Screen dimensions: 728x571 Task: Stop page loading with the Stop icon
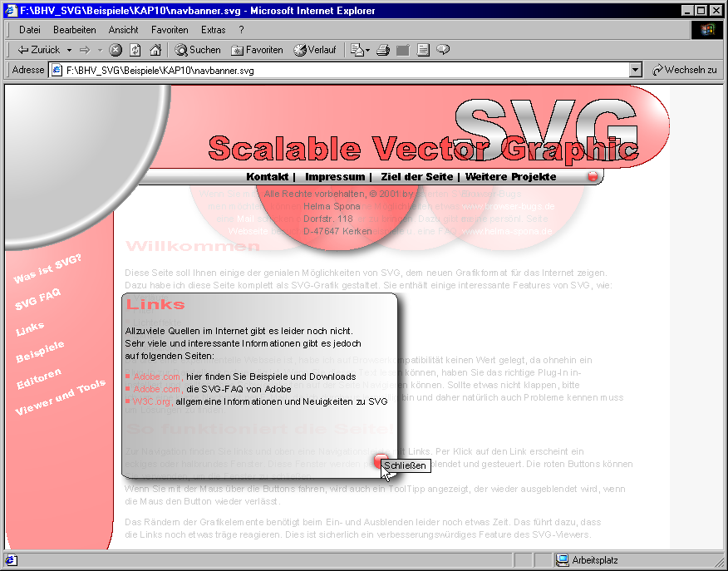116,50
